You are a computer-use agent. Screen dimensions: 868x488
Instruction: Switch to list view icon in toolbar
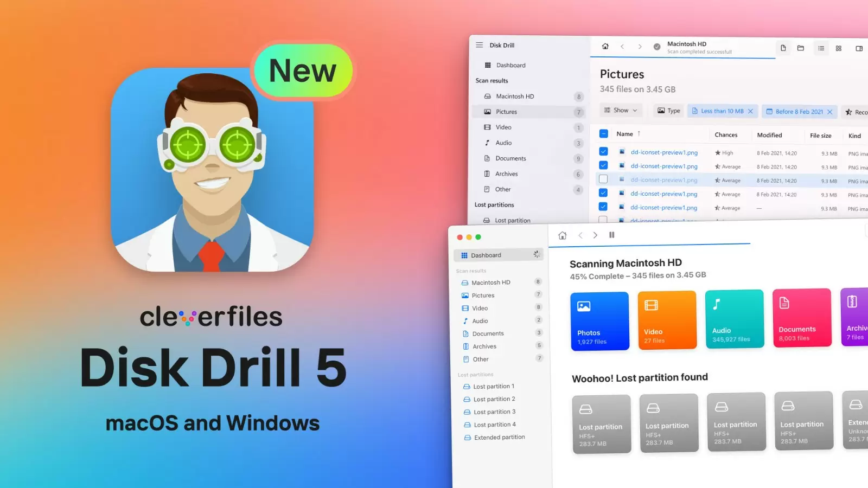coord(821,48)
